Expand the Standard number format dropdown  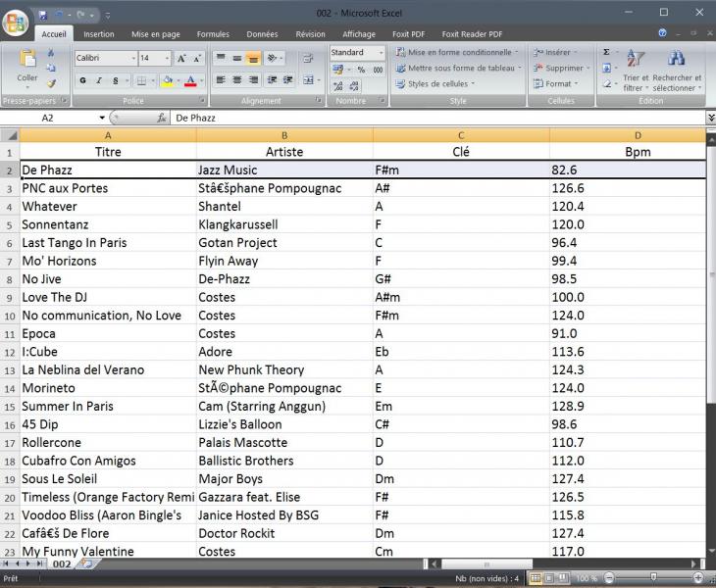pos(383,53)
